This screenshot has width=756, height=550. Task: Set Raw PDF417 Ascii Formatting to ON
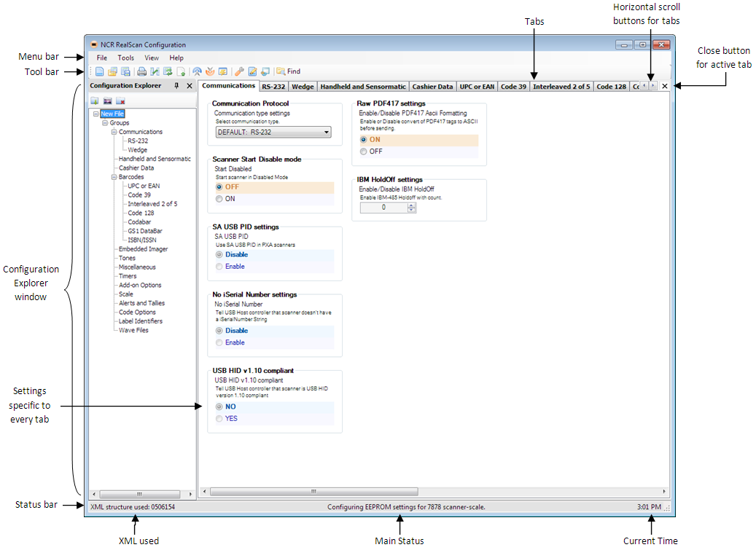coord(364,140)
